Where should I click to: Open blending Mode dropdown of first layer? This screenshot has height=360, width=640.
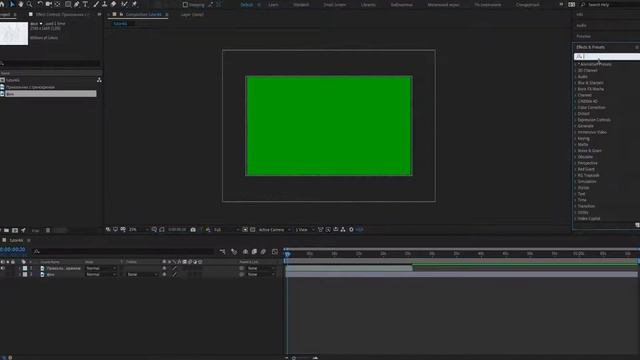point(101,268)
